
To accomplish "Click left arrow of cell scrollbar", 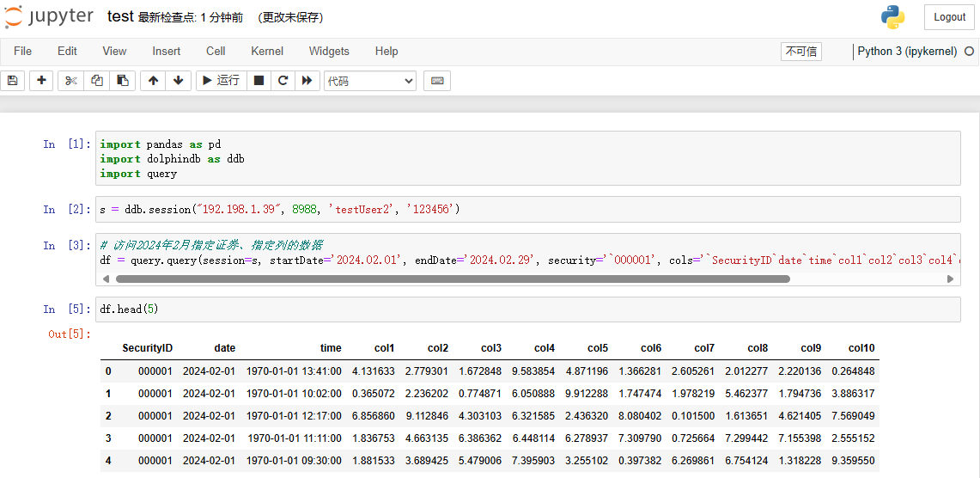I will pyautogui.click(x=105, y=279).
